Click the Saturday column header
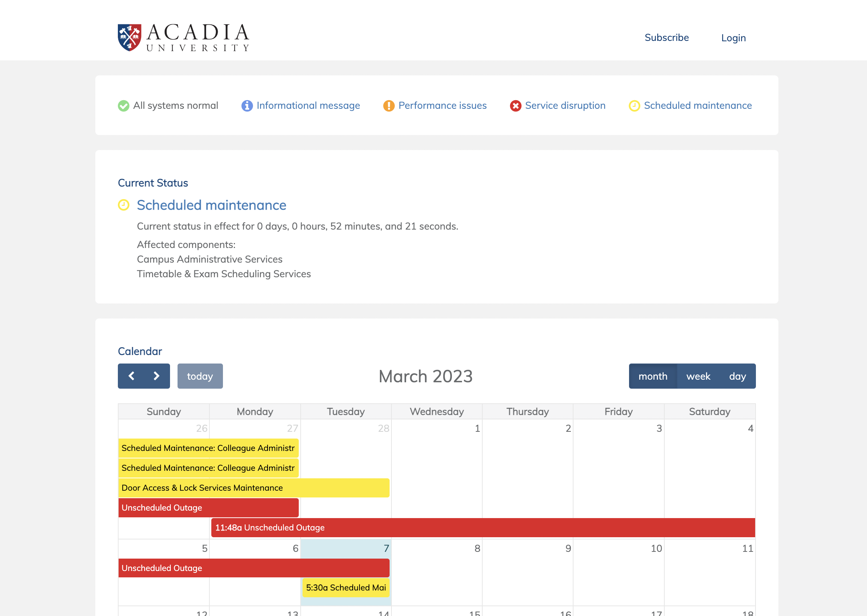The height and width of the screenshot is (616, 867). click(709, 412)
